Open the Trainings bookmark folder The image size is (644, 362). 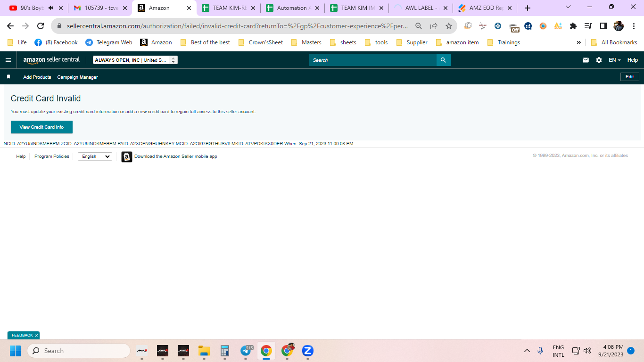[504, 42]
